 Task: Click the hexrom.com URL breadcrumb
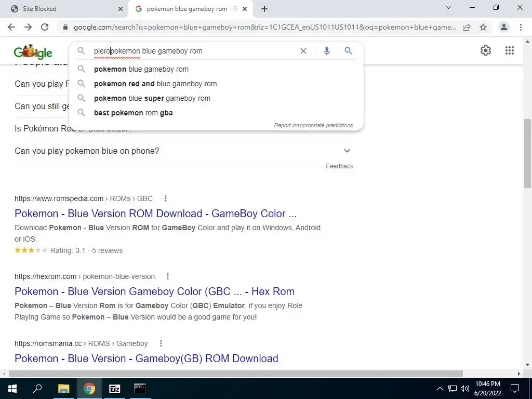85,276
